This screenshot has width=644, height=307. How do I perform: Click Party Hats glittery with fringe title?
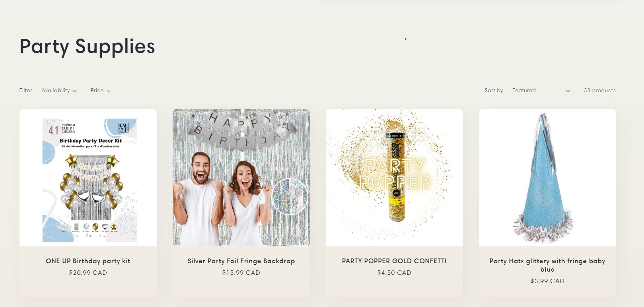[x=547, y=265]
